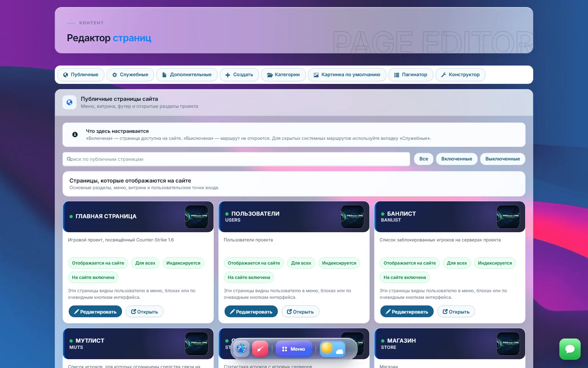This screenshot has width=588, height=368.
Task: Edit the Главная страница page
Action: pos(95,312)
